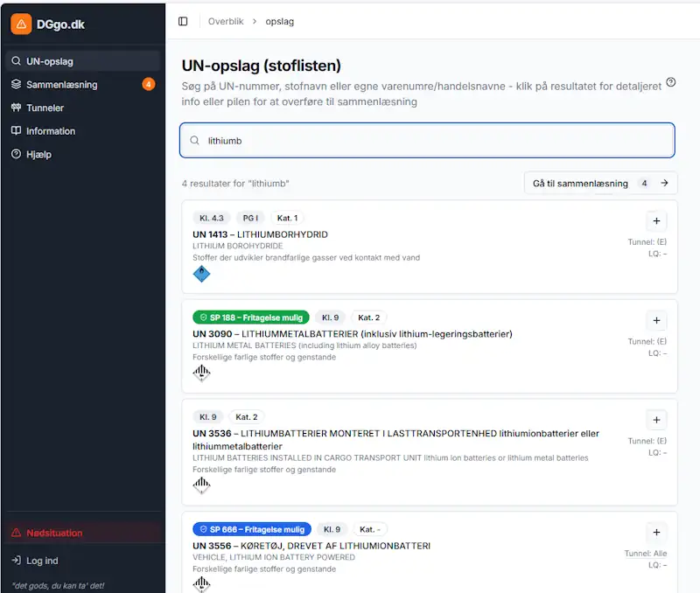700x593 pixels.
Task: Click the Log ind link
Action: 39,561
